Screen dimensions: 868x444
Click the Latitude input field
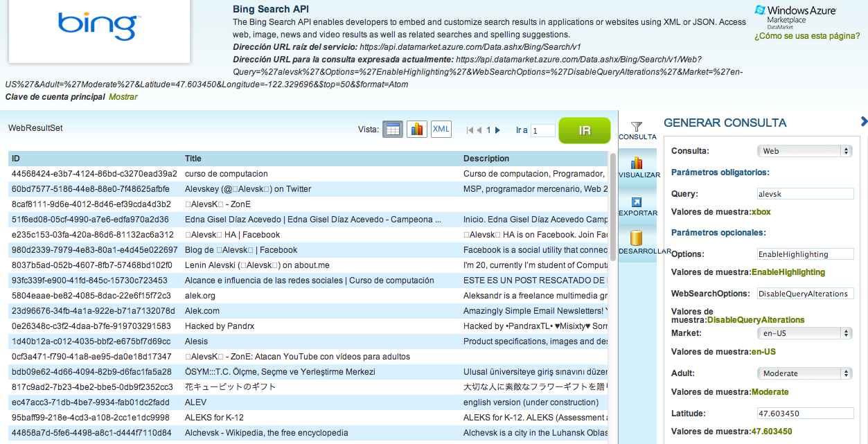(806, 414)
